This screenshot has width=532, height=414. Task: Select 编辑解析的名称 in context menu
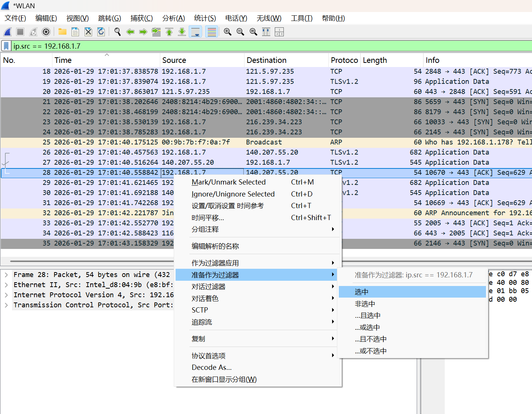[x=258, y=246]
